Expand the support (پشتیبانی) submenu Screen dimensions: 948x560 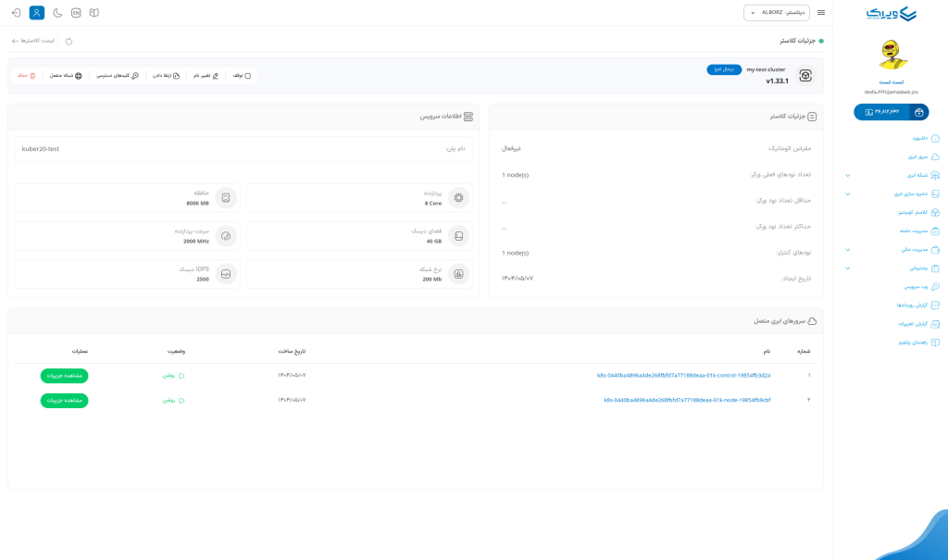click(847, 268)
